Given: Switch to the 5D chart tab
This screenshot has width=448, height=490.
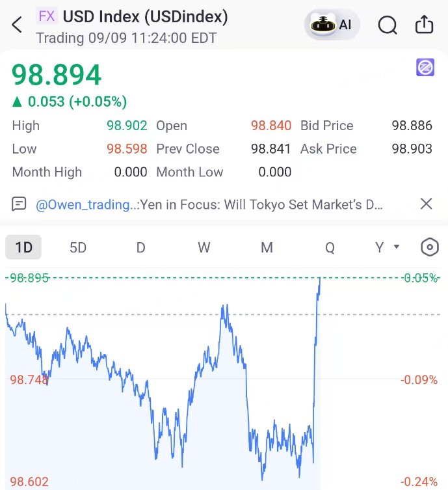Looking at the screenshot, I should [x=78, y=247].
